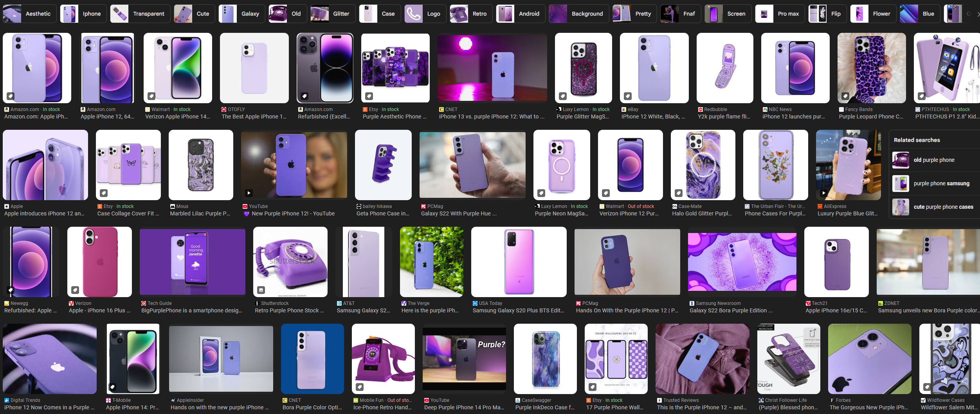Open Forbes gorgeous new purple iPhone image
This screenshot has width=980, height=414.
[870, 359]
